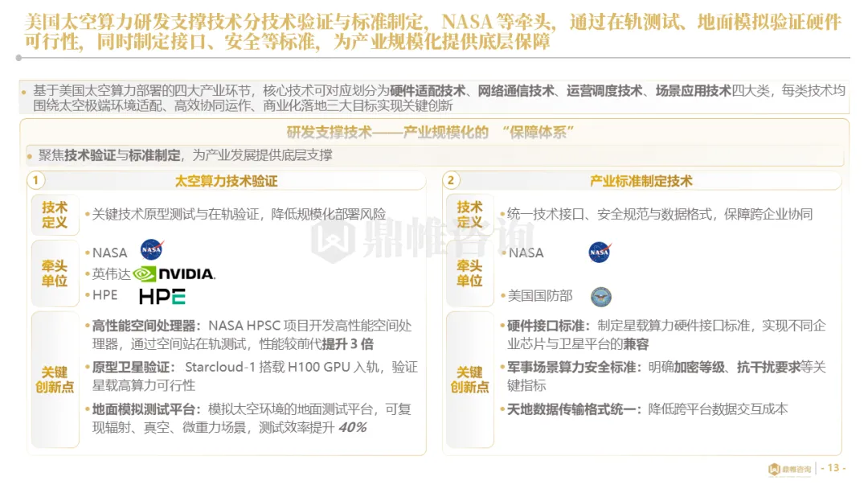Click the HPE logo
The width and height of the screenshot is (868, 489).
coord(162,297)
